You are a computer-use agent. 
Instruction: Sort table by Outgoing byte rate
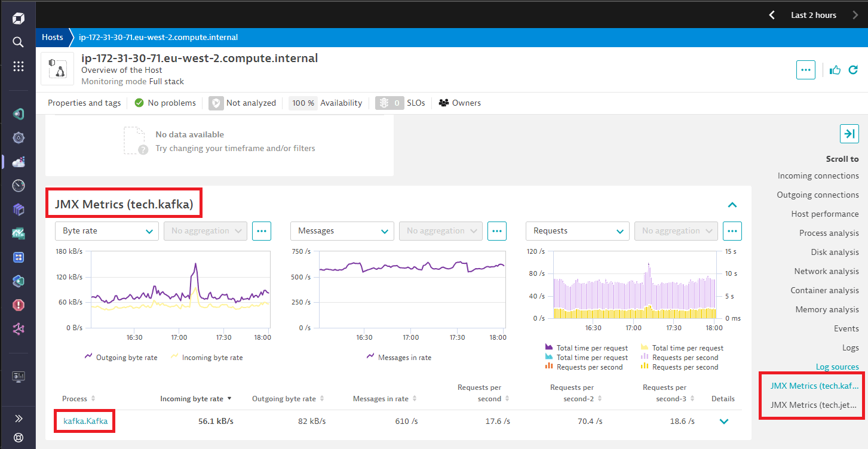pyautogui.click(x=289, y=398)
